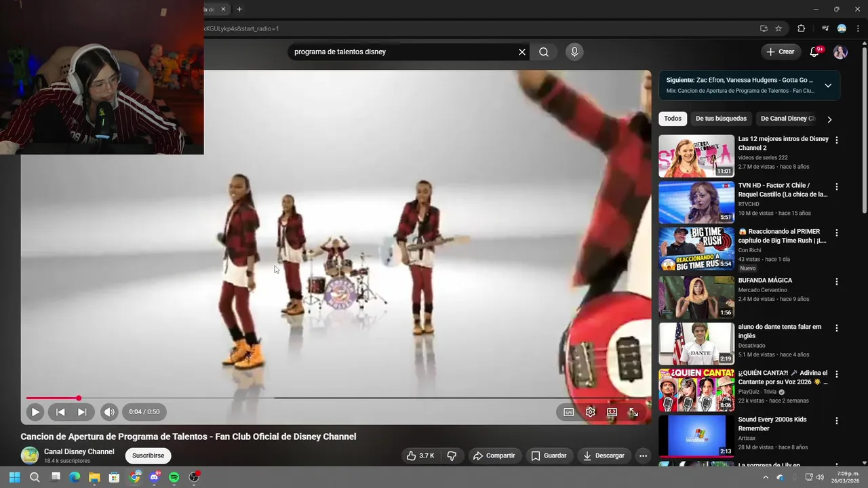
Task: Share the video via Compartir
Action: point(494,455)
